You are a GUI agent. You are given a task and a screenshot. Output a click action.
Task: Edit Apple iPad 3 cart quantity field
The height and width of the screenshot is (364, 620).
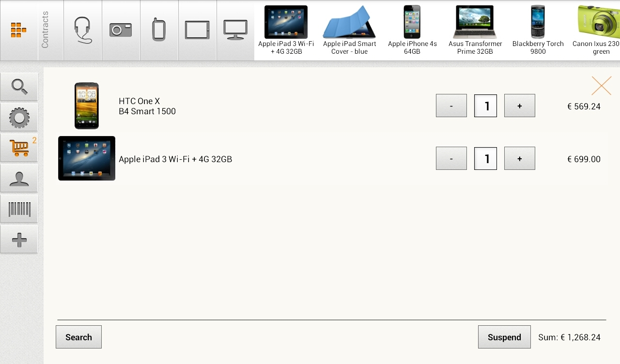[485, 158]
